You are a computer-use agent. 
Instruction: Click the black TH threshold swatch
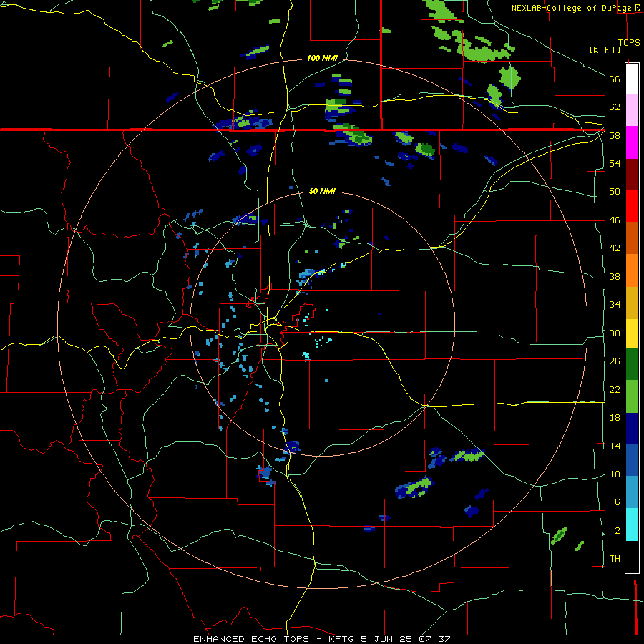[632, 557]
